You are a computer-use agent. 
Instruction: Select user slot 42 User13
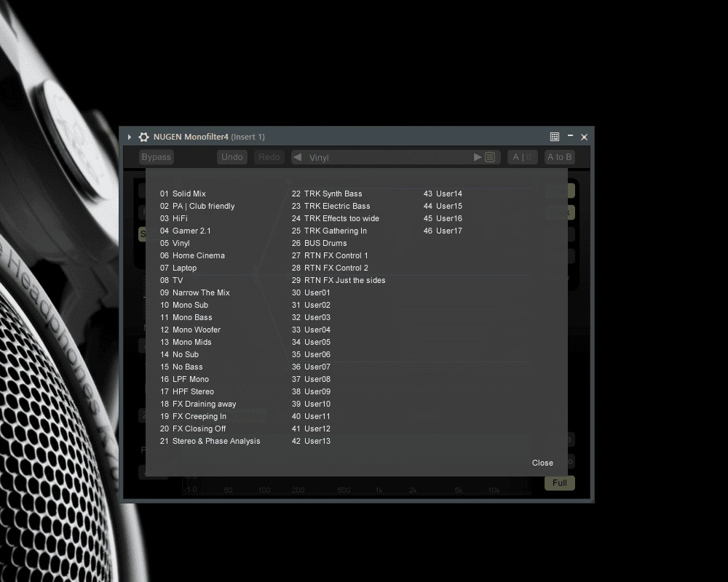(x=311, y=441)
